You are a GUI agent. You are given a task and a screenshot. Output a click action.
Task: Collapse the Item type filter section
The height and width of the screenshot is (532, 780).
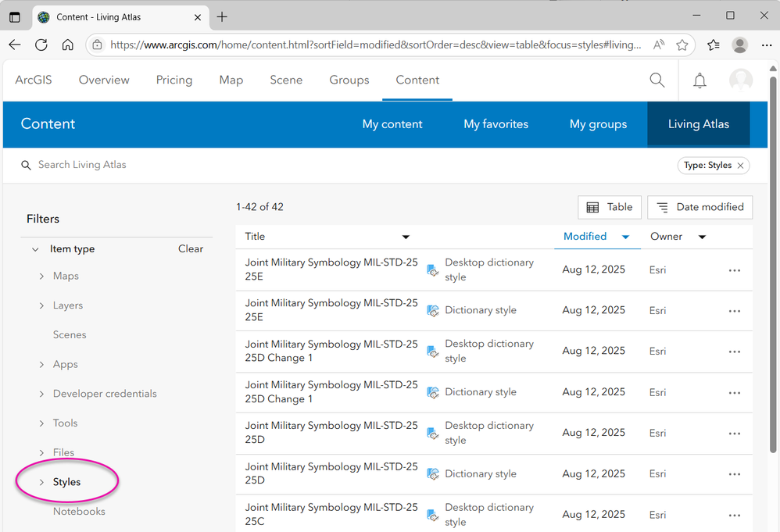pyautogui.click(x=35, y=249)
